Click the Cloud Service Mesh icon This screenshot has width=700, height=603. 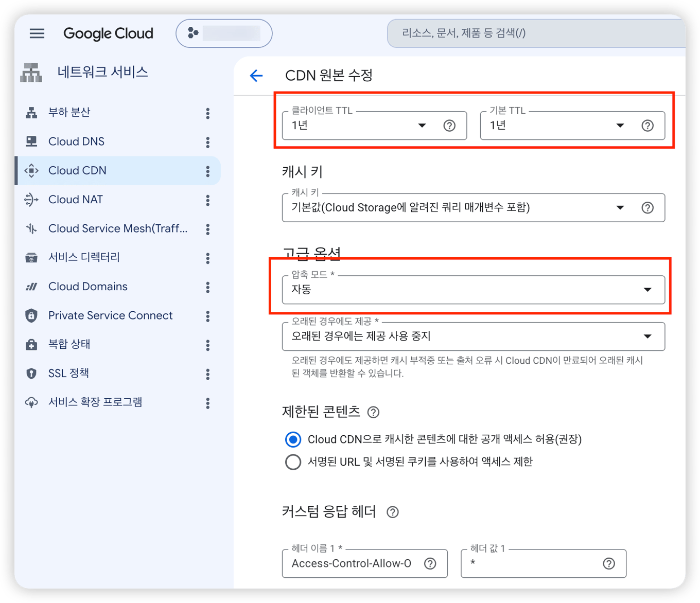tap(31, 228)
